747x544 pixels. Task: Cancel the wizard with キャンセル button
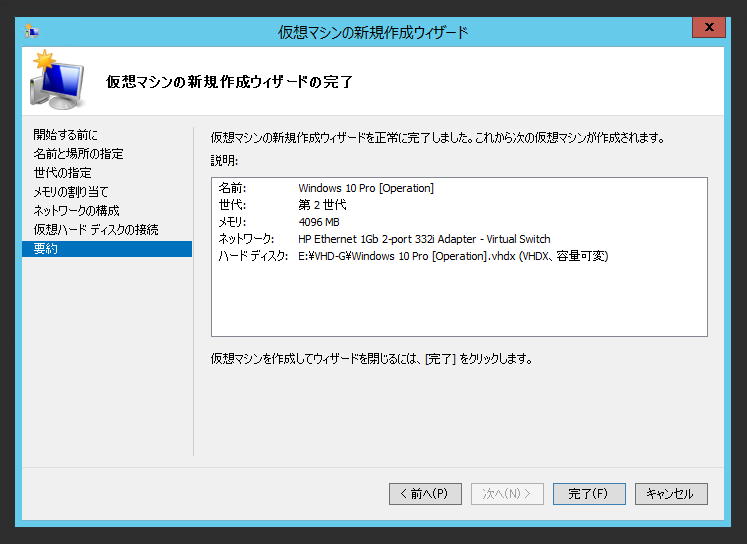coord(671,494)
